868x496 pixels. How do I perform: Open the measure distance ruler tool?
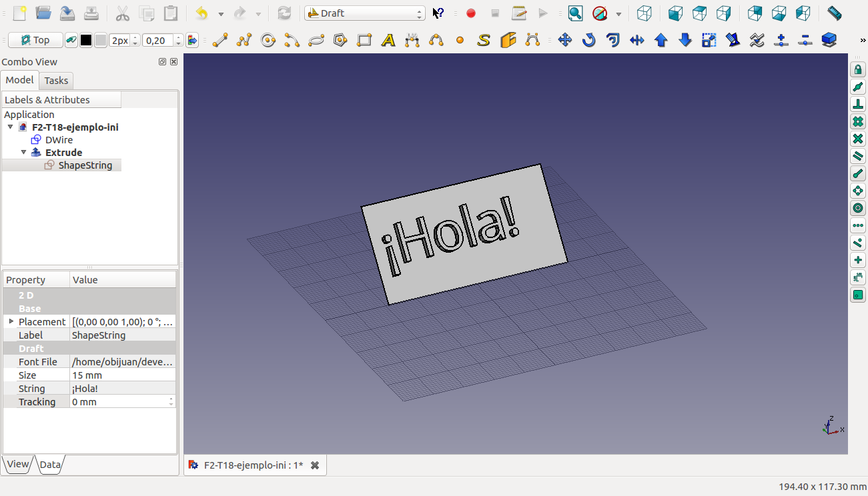834,13
